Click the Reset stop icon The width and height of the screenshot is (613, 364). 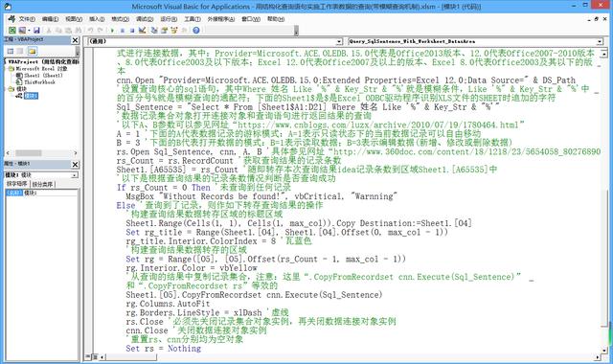(x=132, y=30)
